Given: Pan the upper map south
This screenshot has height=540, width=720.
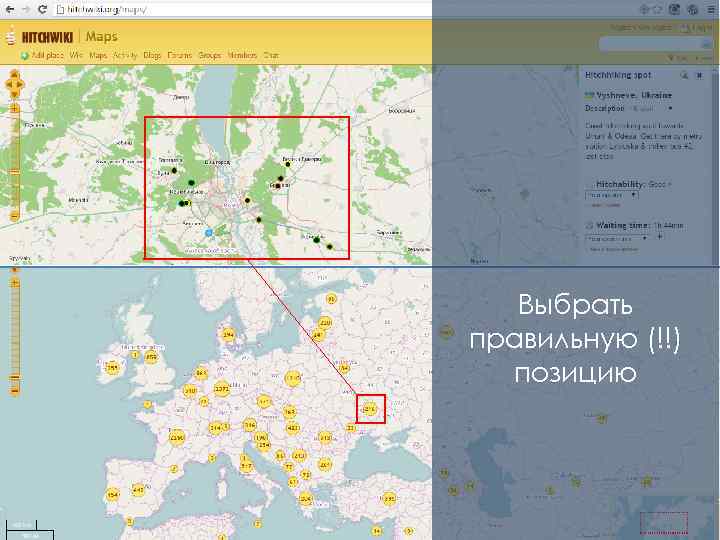Looking at the screenshot, I should 14,94.
